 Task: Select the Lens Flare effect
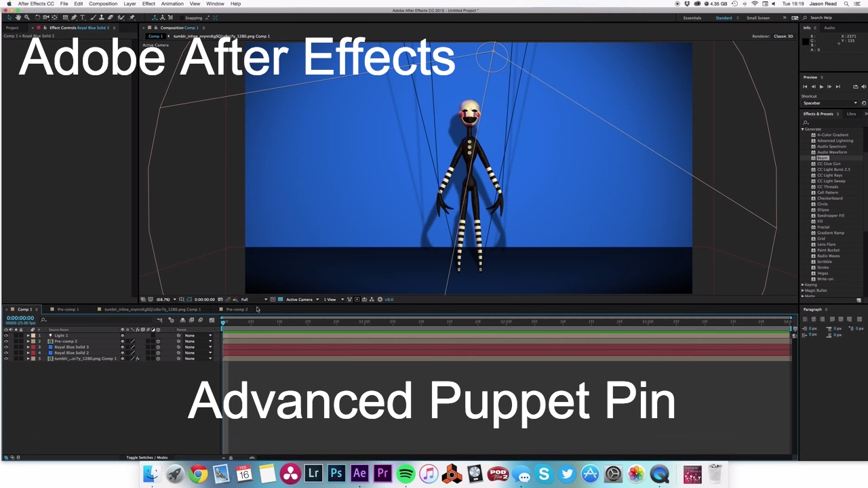pyautogui.click(x=826, y=245)
